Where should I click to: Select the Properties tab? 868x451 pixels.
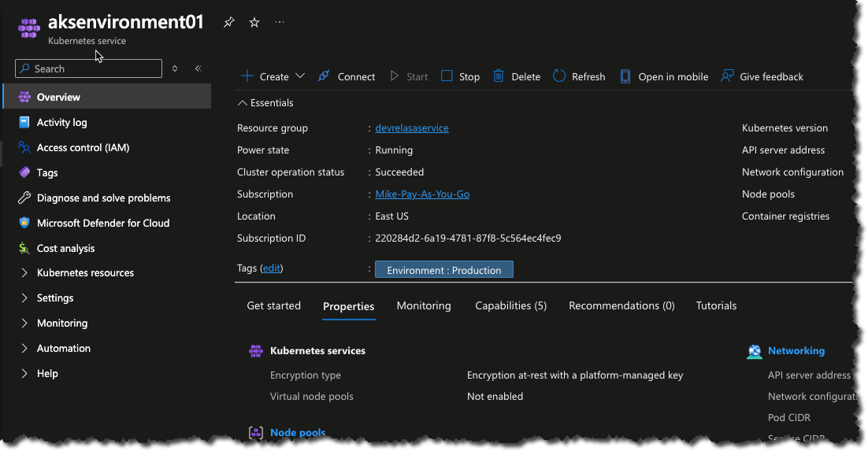pyautogui.click(x=349, y=306)
